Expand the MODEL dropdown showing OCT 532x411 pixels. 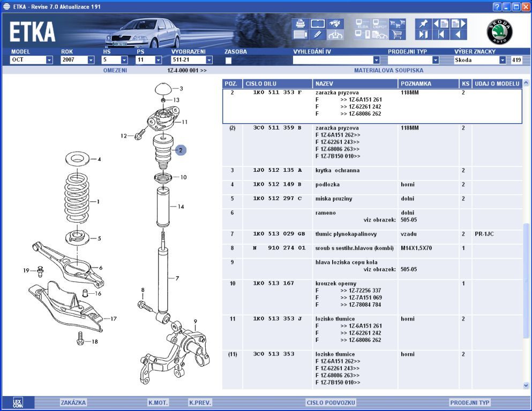(x=49, y=60)
